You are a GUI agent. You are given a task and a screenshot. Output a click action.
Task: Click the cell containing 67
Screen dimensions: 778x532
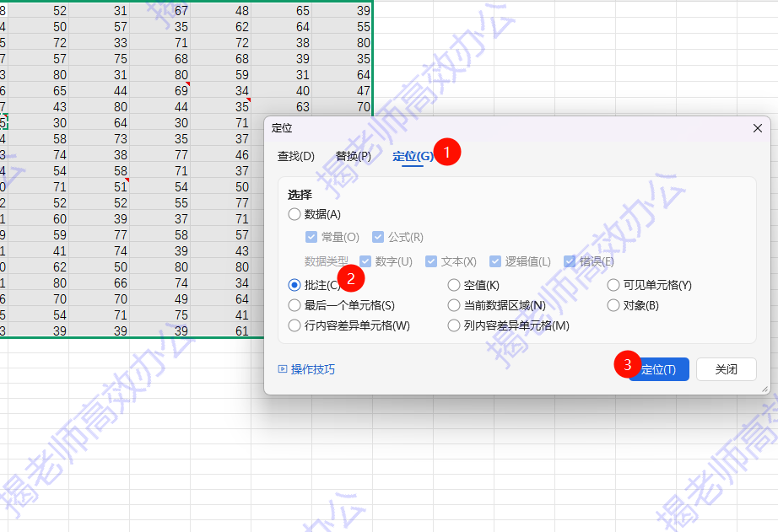pyautogui.click(x=159, y=10)
